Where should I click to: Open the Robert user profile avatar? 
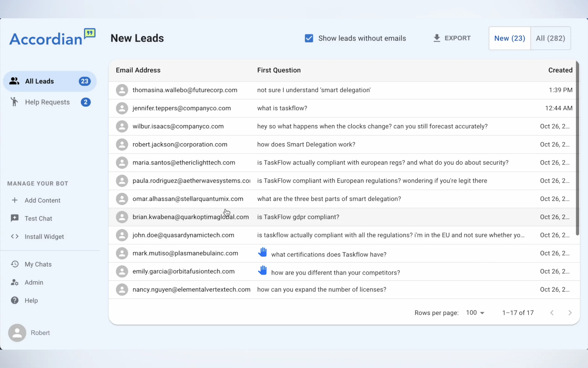tap(17, 333)
